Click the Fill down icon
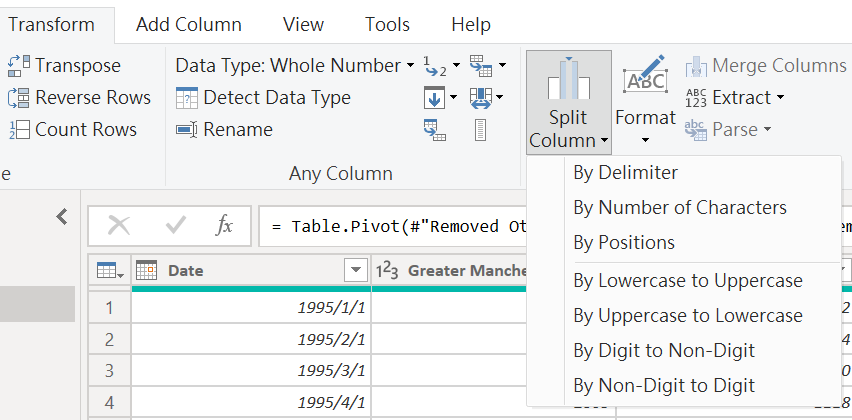Screen dimensions: 852x420 coord(434,98)
